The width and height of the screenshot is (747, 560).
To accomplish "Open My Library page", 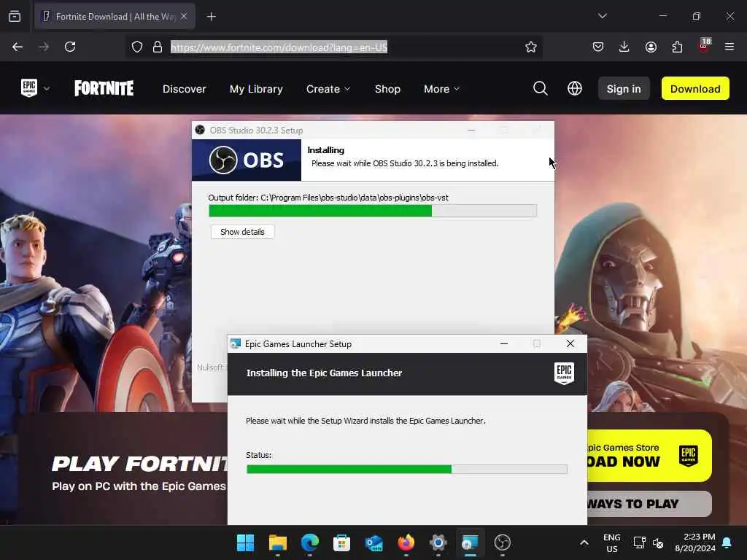I will [x=256, y=89].
